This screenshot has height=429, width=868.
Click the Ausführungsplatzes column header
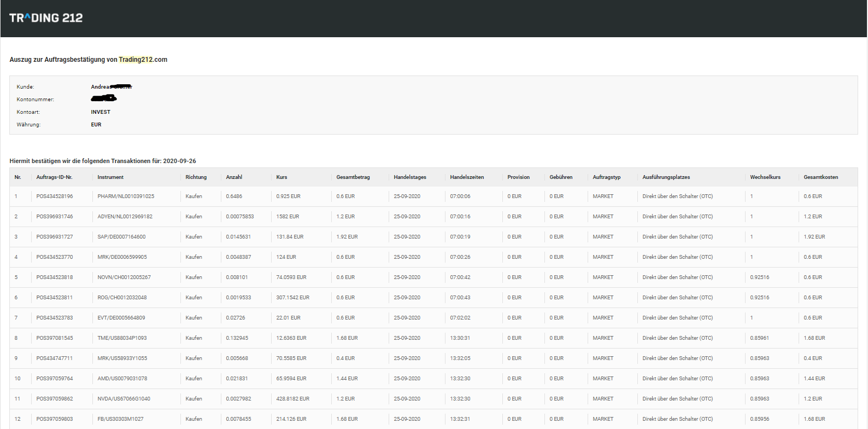tap(666, 177)
